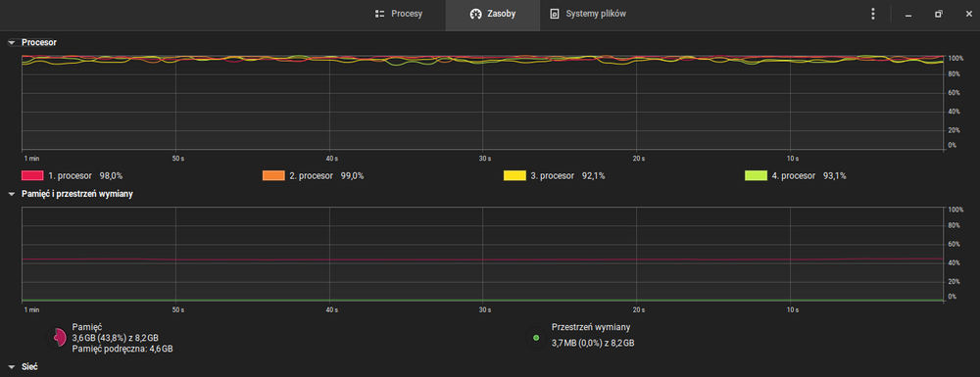Image resolution: width=980 pixels, height=377 pixels.
Task: Click the 3,6 GB (43,8%) memory value
Action: [115, 338]
